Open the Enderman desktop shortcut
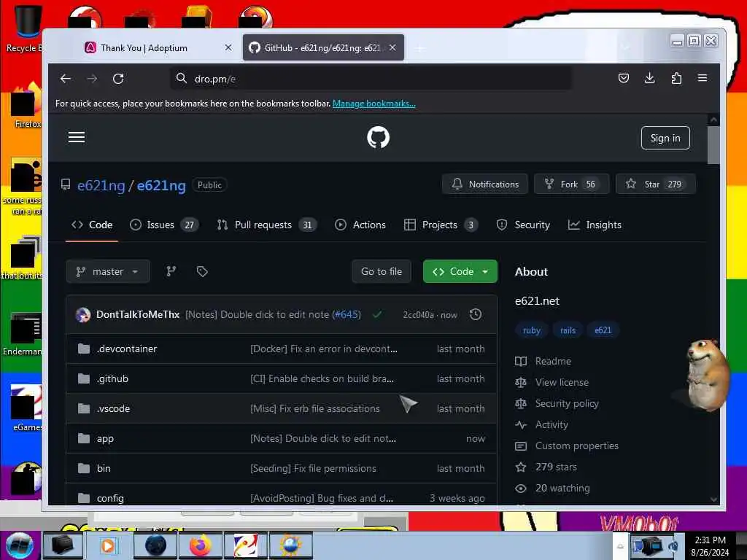 [24, 334]
